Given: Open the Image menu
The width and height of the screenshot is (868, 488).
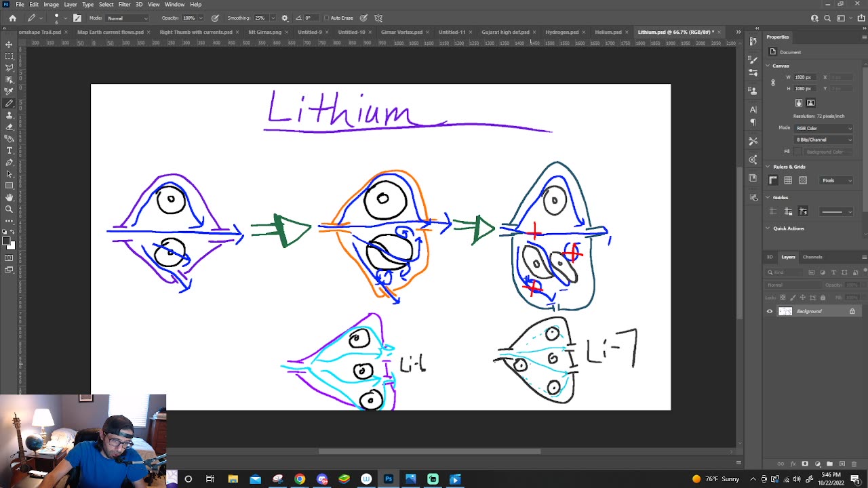Looking at the screenshot, I should (x=51, y=4).
